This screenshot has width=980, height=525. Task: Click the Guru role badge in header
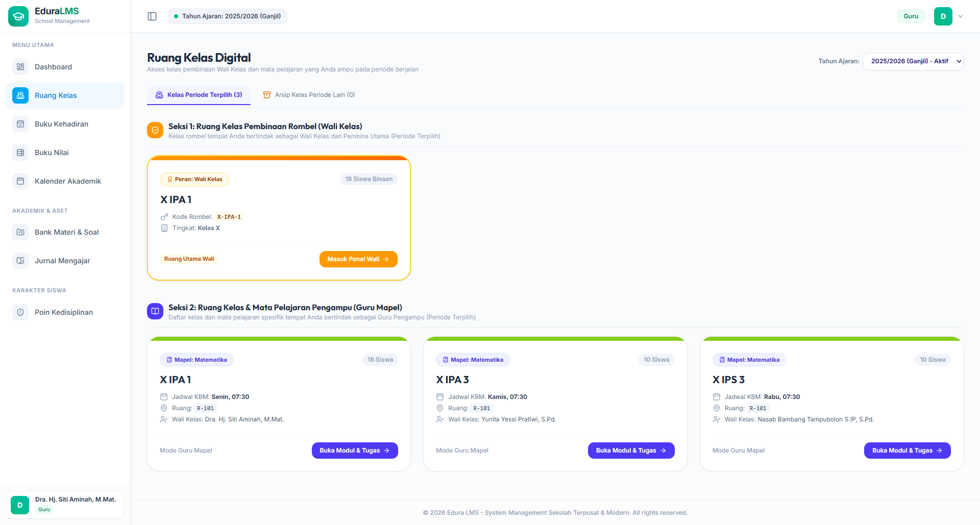click(x=911, y=16)
